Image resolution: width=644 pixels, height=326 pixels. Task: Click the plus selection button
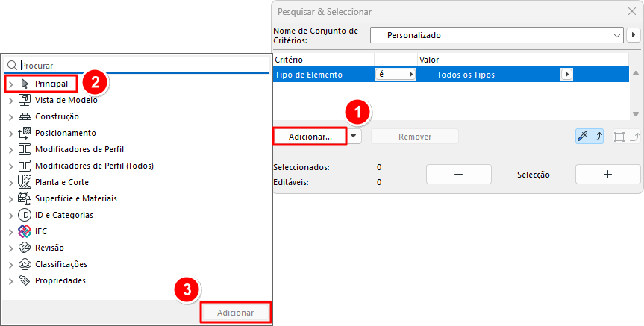point(608,174)
